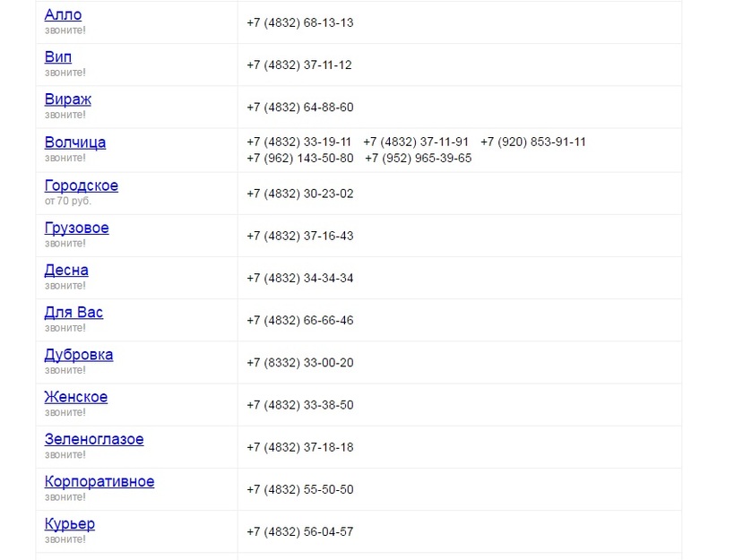Click phone number +7 (4832) 55-50-50
735x560 pixels.
coord(300,490)
